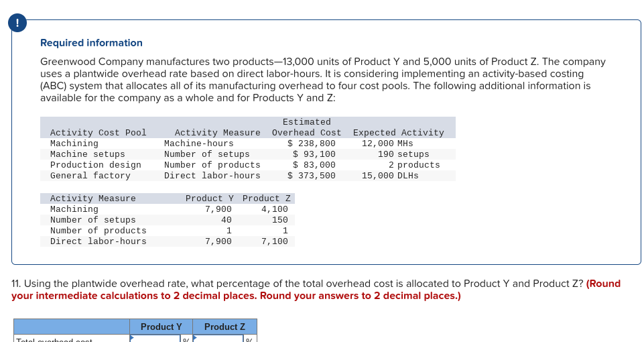The height and width of the screenshot is (342, 644).
Task: Click the Product Y percentage input field
Action: (155, 339)
